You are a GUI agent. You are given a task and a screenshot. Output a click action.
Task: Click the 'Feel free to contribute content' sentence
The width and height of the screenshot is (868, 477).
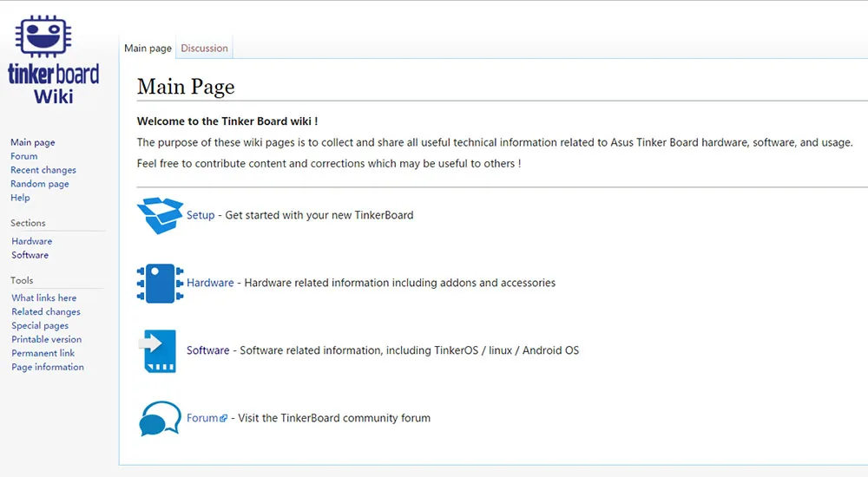point(329,164)
